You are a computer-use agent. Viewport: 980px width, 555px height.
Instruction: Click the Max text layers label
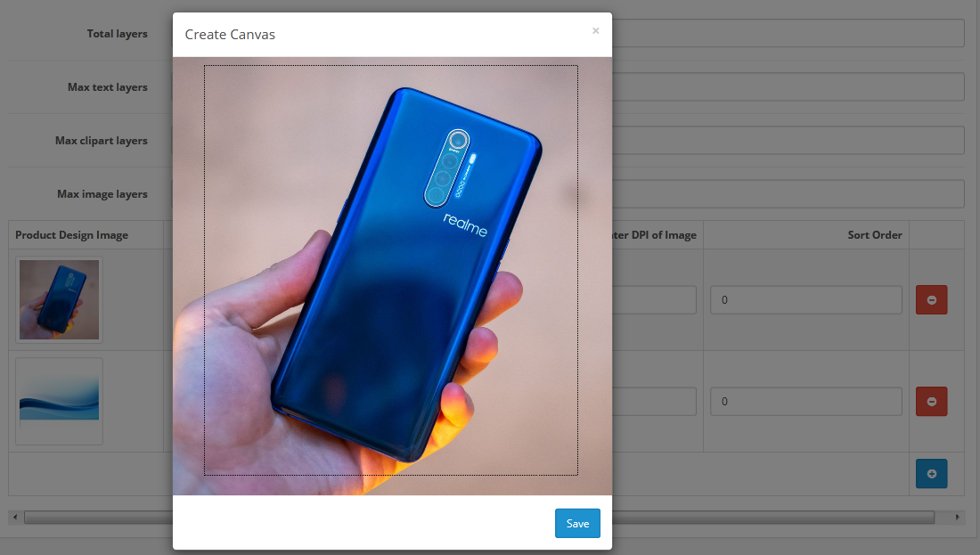pyautogui.click(x=108, y=87)
